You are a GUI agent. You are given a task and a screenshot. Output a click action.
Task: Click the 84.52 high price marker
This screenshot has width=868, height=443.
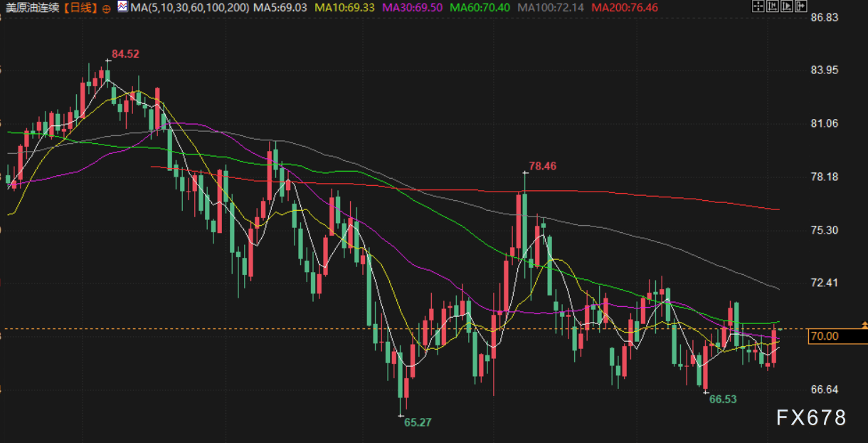[x=125, y=53]
